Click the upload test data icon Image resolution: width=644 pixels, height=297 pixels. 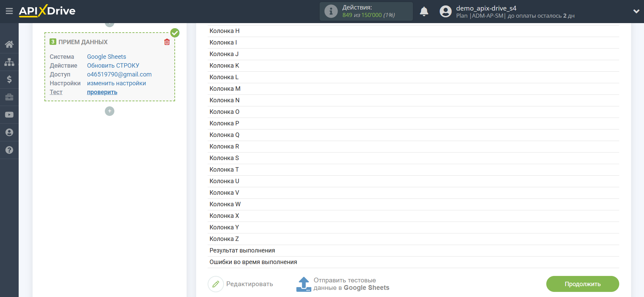(x=304, y=284)
